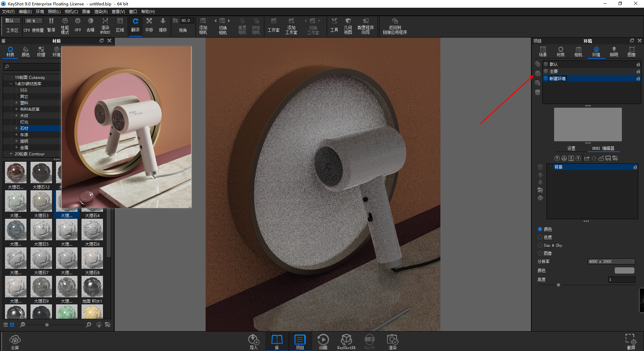Expand the 布料&皮革 material folder
The height and width of the screenshot is (351, 644).
[16, 109]
